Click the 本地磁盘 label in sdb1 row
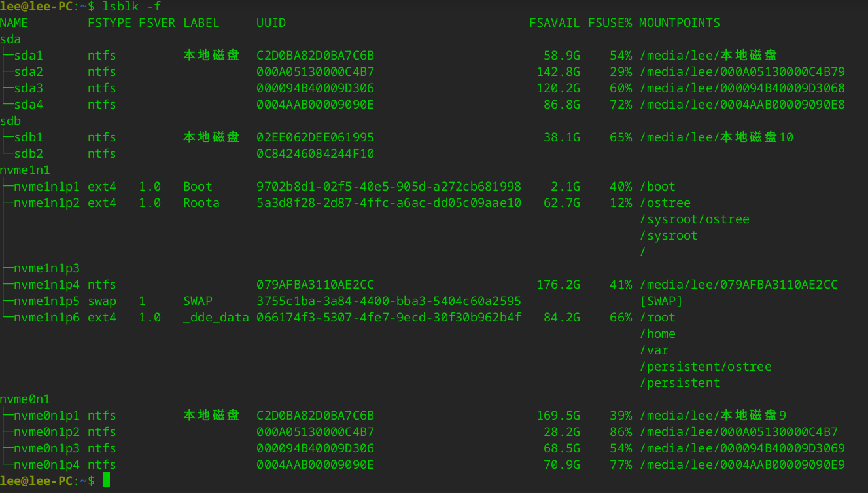The height and width of the screenshot is (493, 868). click(x=211, y=137)
